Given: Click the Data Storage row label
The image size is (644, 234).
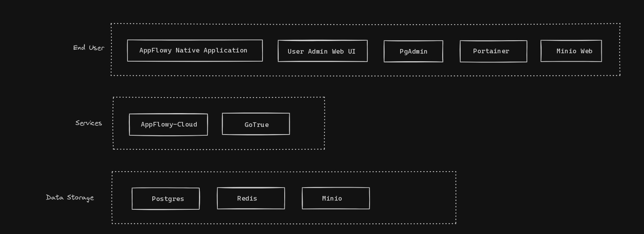Looking at the screenshot, I should (70, 198).
